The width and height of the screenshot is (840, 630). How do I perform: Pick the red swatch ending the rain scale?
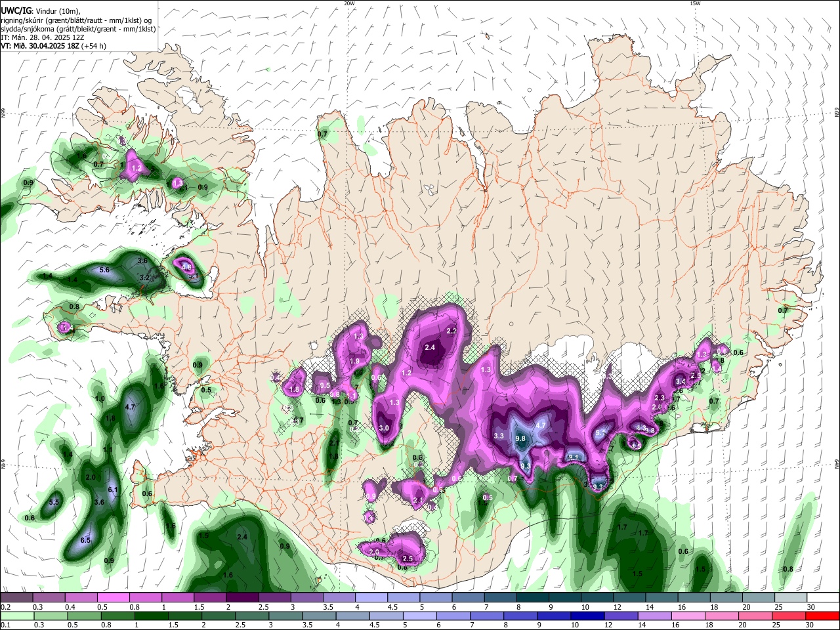click(x=822, y=616)
